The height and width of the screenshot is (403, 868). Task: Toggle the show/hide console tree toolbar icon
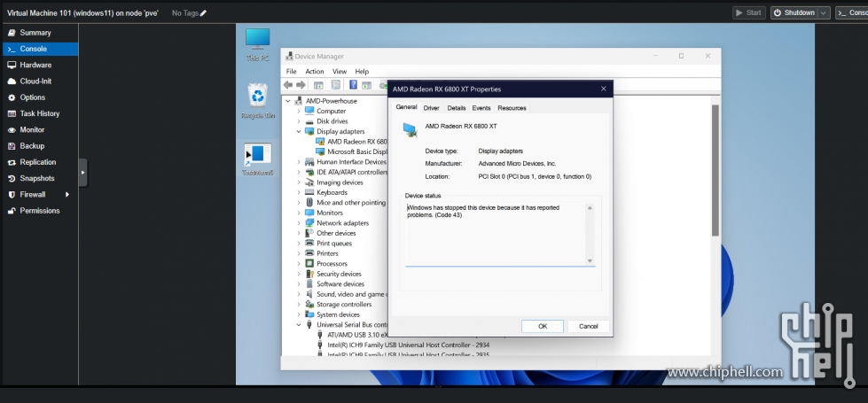coord(318,85)
